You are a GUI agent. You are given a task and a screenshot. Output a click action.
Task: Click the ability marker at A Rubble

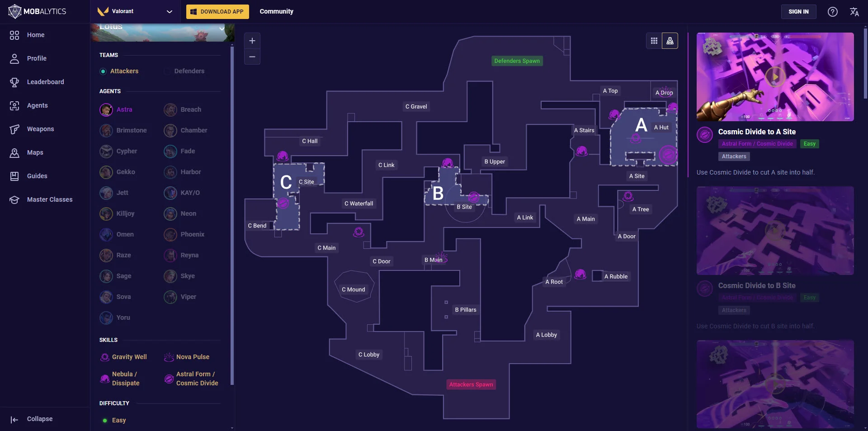[x=580, y=274]
